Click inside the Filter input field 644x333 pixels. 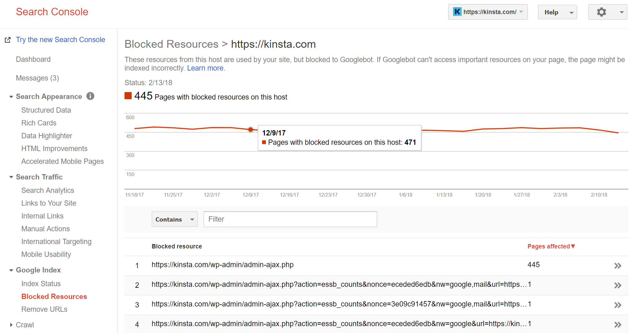point(290,219)
